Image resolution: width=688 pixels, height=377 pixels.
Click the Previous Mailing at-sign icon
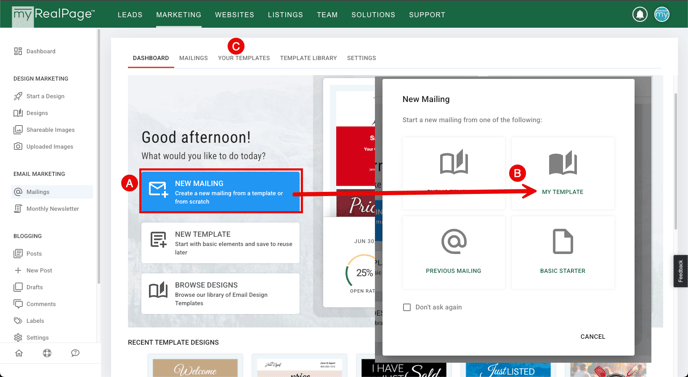tap(454, 242)
